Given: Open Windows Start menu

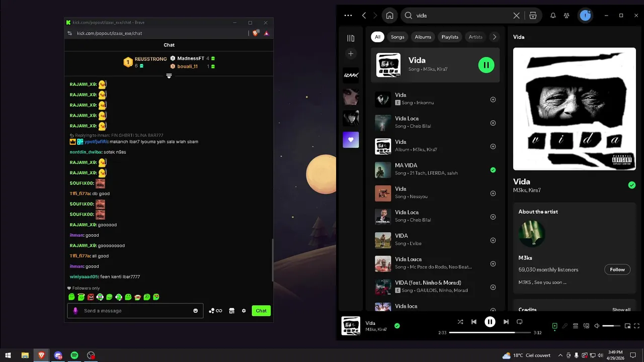Looking at the screenshot, I should [8, 355].
